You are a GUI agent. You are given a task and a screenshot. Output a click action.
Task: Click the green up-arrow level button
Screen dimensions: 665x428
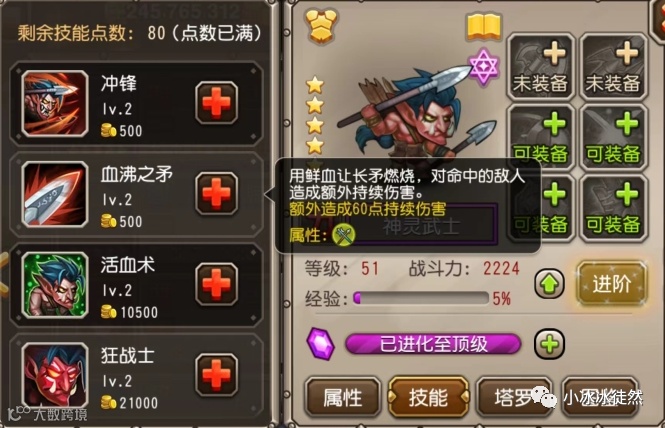549,284
